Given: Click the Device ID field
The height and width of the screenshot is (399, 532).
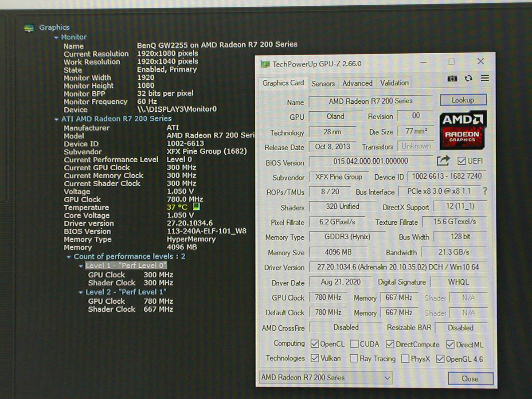Looking at the screenshot, I should click(447, 176).
